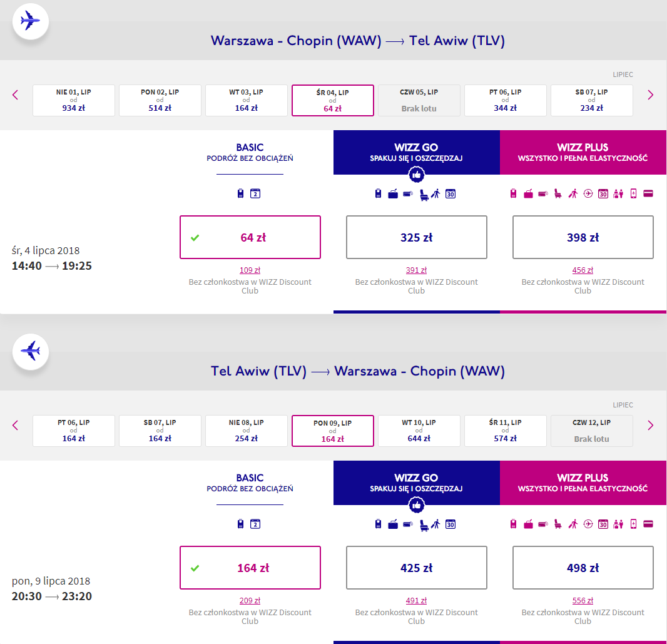The width and height of the screenshot is (667, 644).
Task: Click the cabin bag icon under return BASIC
Action: pos(241,524)
